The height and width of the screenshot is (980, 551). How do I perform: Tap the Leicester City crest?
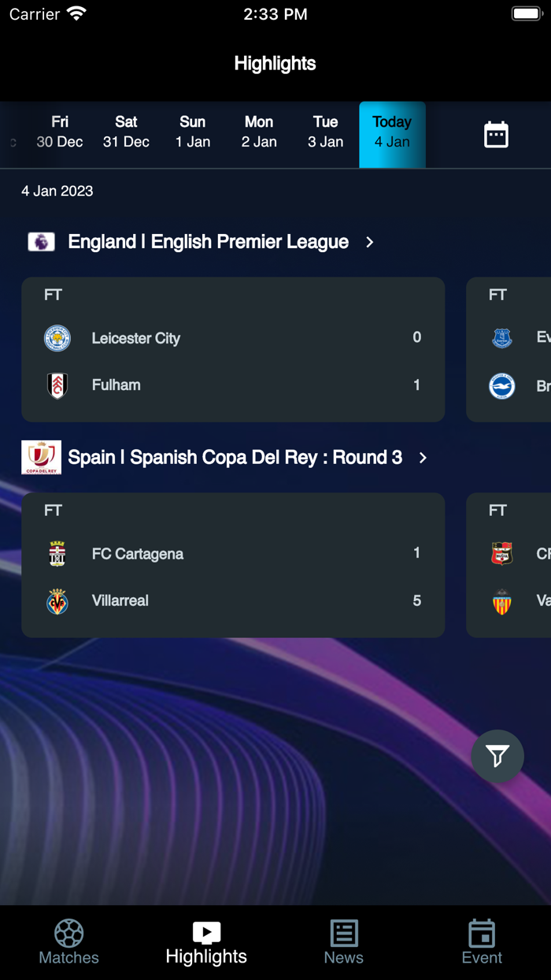[x=57, y=337]
